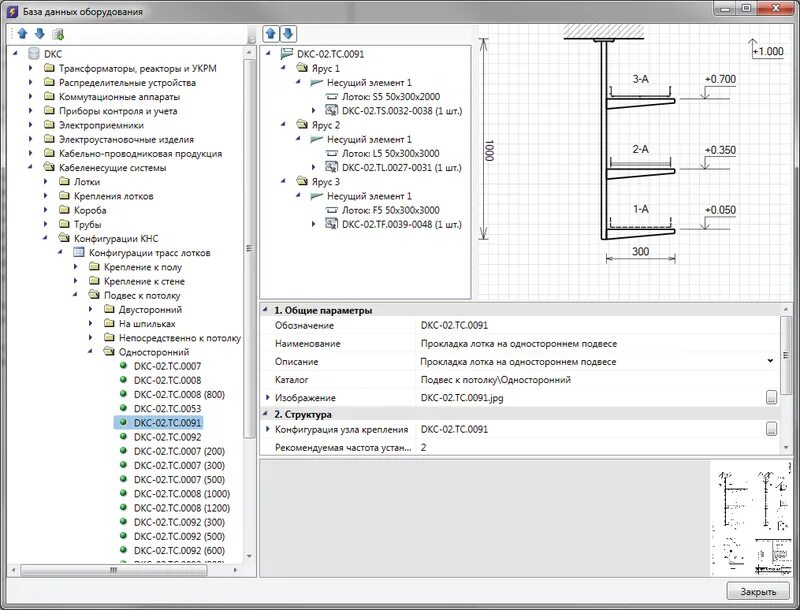Select the Кабельно-проводниковая продукция category
The image size is (800, 610).
[x=140, y=154]
